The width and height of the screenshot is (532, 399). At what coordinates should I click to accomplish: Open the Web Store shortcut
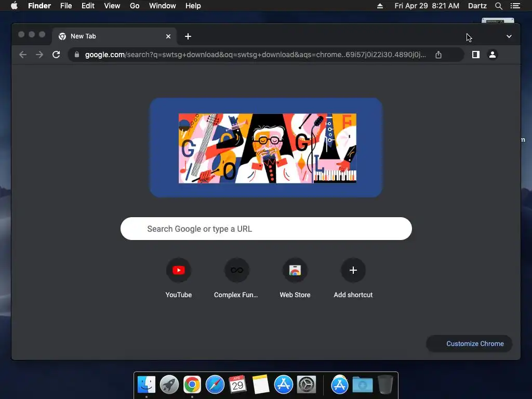tap(295, 278)
